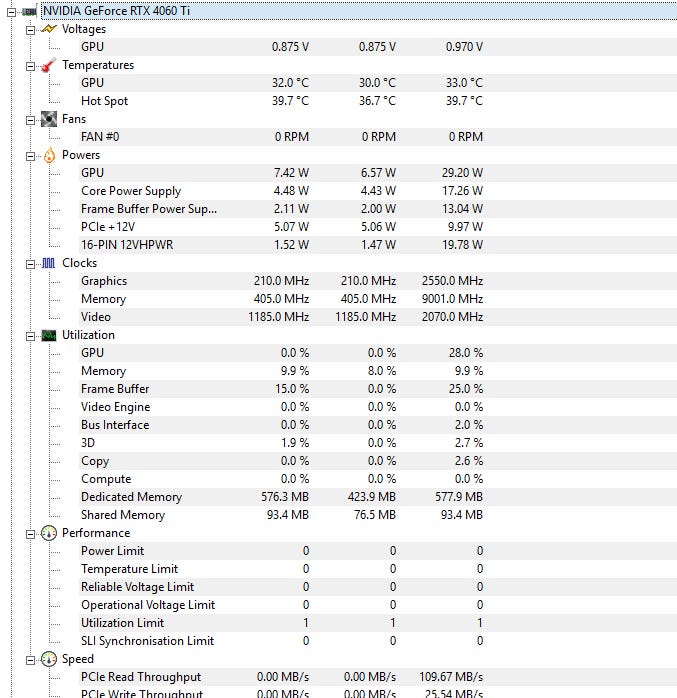Viewport: 677px width, 698px height.
Task: Click the 9001.0 MHz maximum memory clock
Action: tap(452, 299)
